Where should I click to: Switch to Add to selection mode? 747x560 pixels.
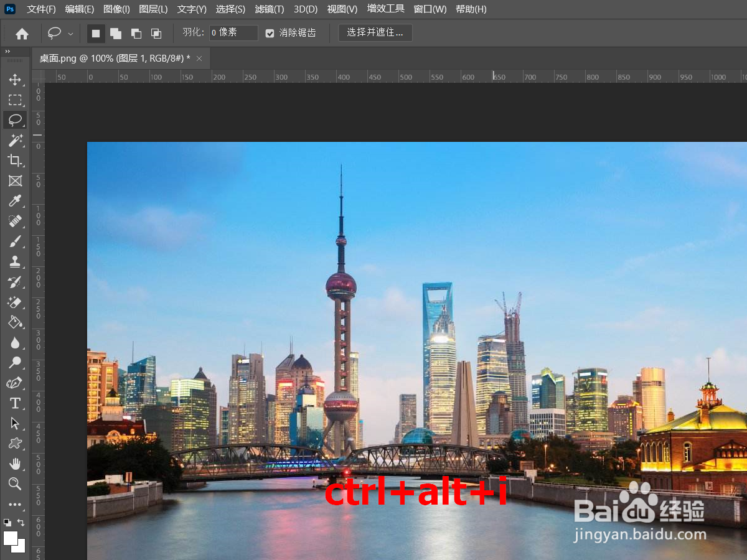click(x=116, y=33)
